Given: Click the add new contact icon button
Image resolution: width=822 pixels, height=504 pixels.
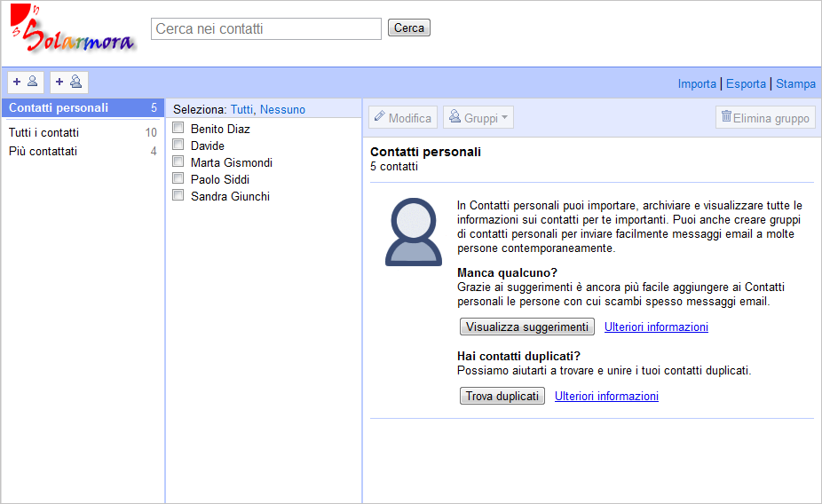Looking at the screenshot, I should (x=25, y=82).
